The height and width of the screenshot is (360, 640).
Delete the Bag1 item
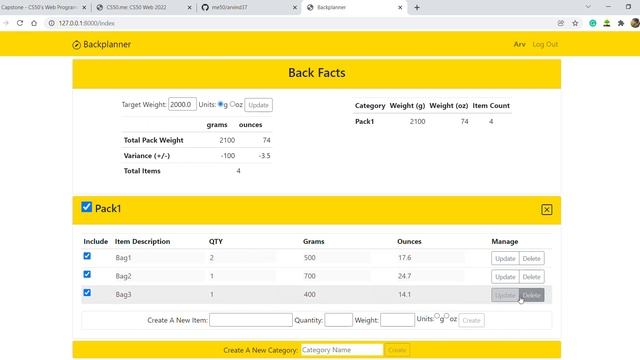click(531, 258)
